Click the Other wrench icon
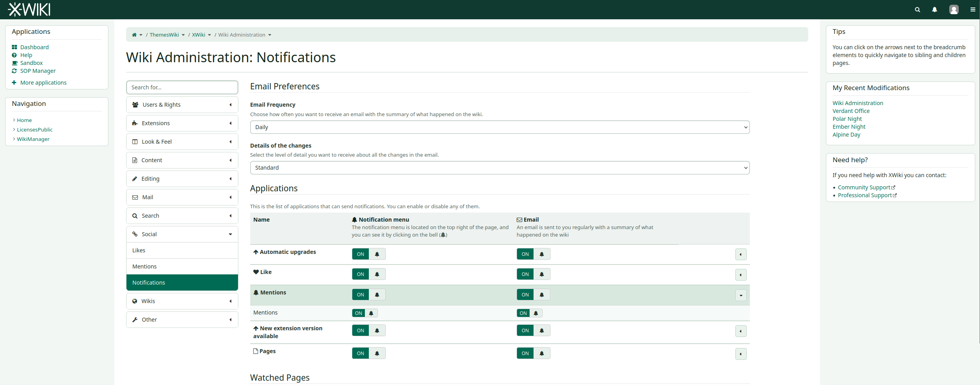The height and width of the screenshot is (385, 980). coord(135,320)
